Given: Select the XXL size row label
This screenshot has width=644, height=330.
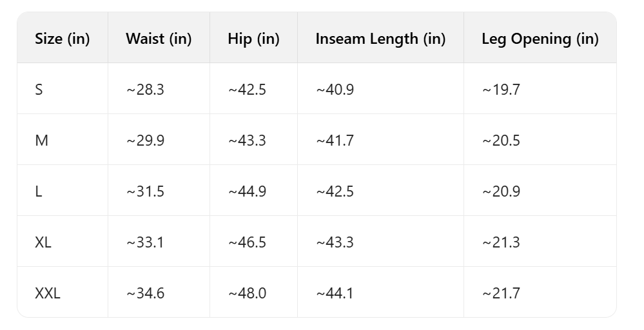Looking at the screenshot, I should [48, 293].
